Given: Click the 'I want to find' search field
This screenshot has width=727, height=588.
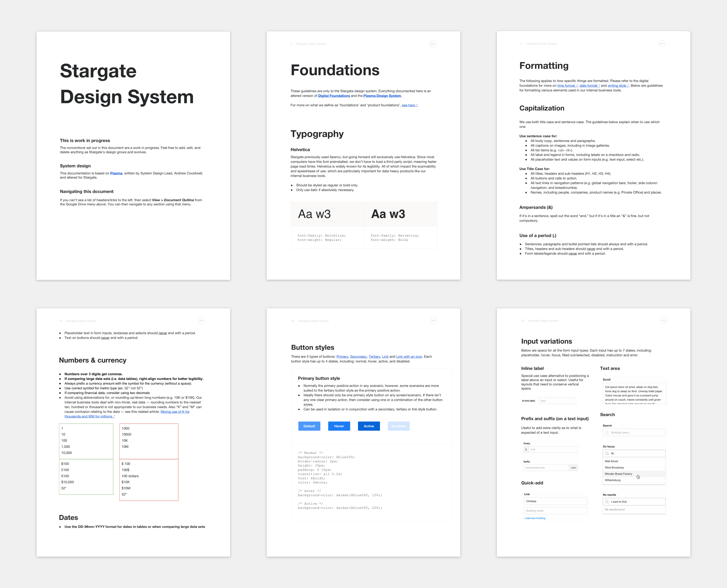Looking at the screenshot, I should click(x=634, y=501).
